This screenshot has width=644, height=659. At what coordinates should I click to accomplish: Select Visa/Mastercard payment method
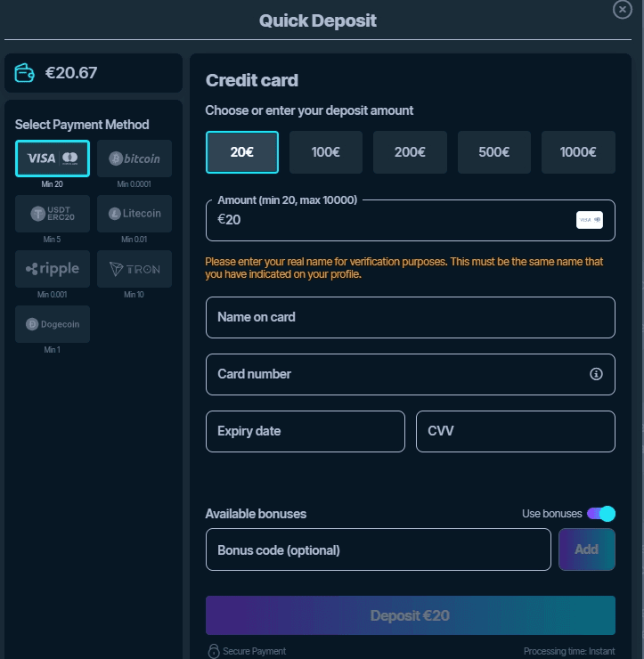(53, 159)
